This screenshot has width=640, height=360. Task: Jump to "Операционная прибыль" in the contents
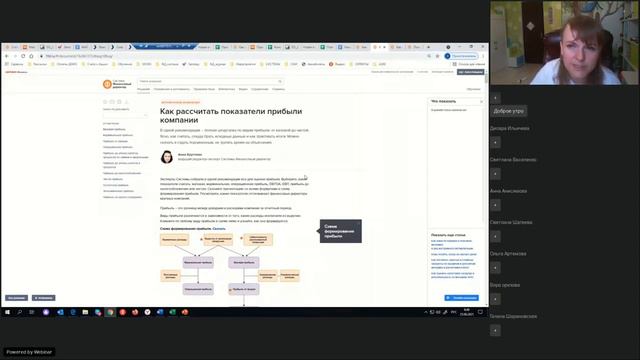[x=118, y=147]
